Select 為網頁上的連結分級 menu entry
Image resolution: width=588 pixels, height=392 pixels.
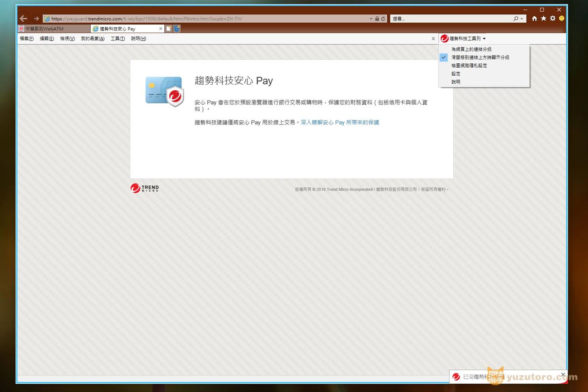pyautogui.click(x=484, y=49)
